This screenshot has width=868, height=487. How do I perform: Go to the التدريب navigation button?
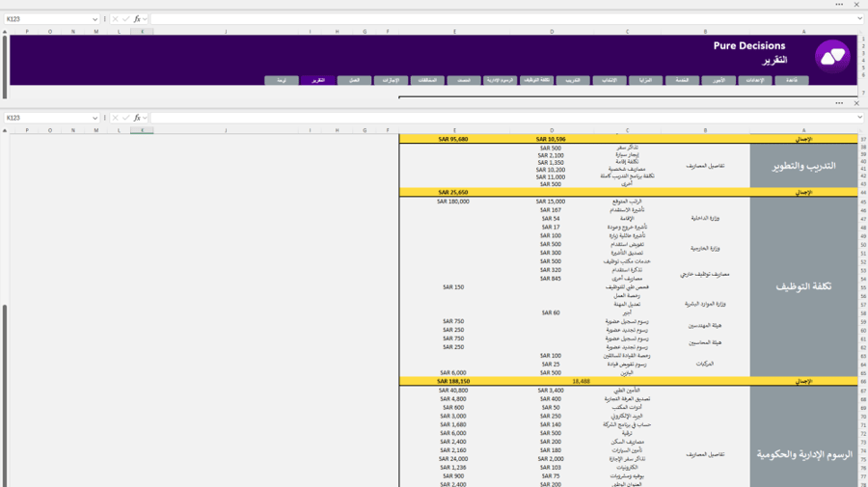point(573,80)
